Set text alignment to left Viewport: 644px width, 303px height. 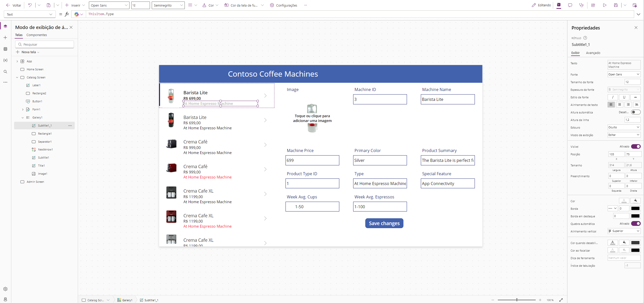coord(611,105)
